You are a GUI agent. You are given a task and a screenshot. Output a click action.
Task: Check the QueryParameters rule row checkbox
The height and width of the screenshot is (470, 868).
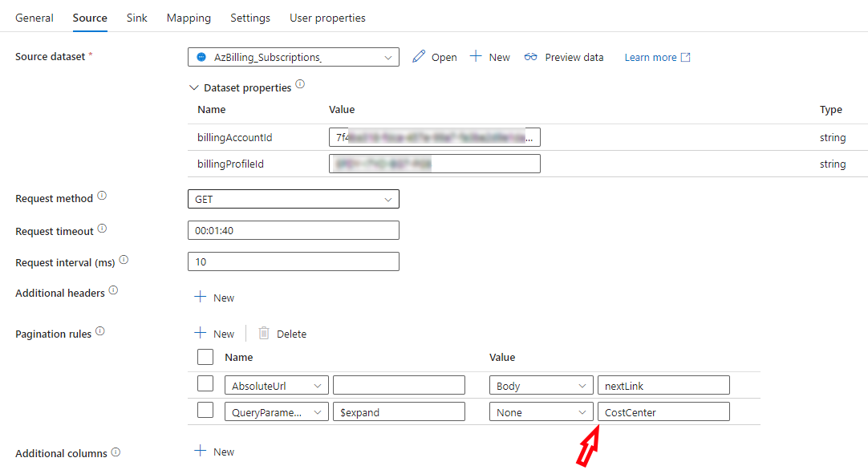click(x=205, y=411)
